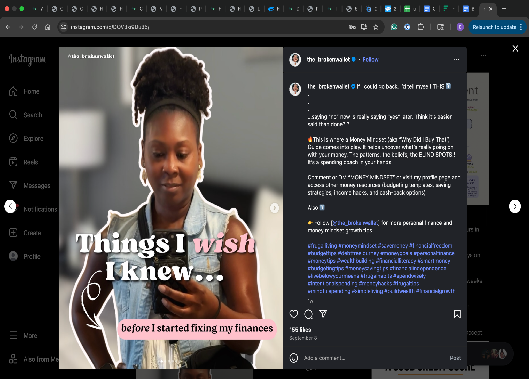Screen dimensions: 529x379
Task: Click Create in the sidebar
Action: tap(25, 233)
